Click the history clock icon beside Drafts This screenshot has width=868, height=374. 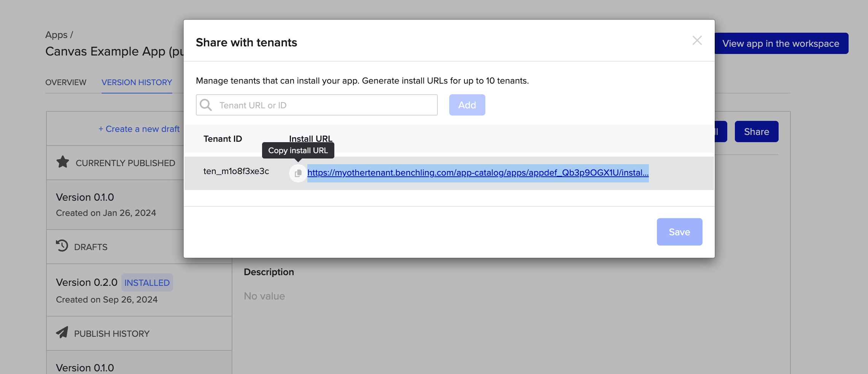point(62,246)
